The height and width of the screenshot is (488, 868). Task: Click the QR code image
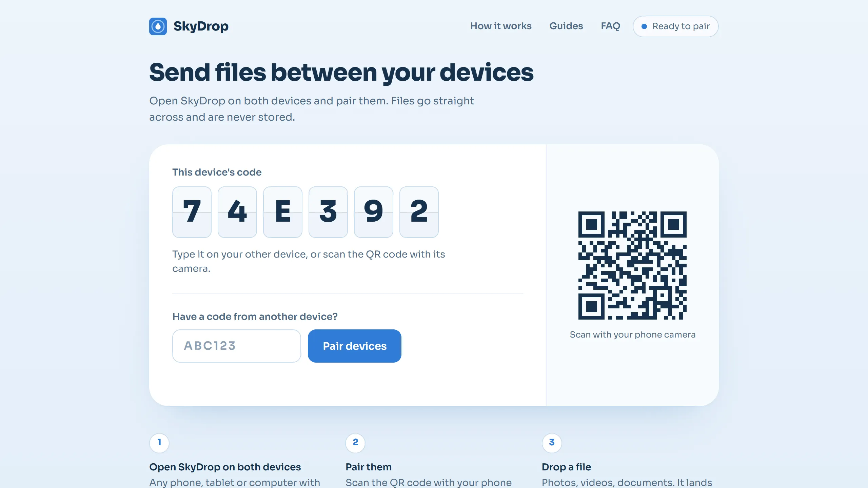(632, 266)
